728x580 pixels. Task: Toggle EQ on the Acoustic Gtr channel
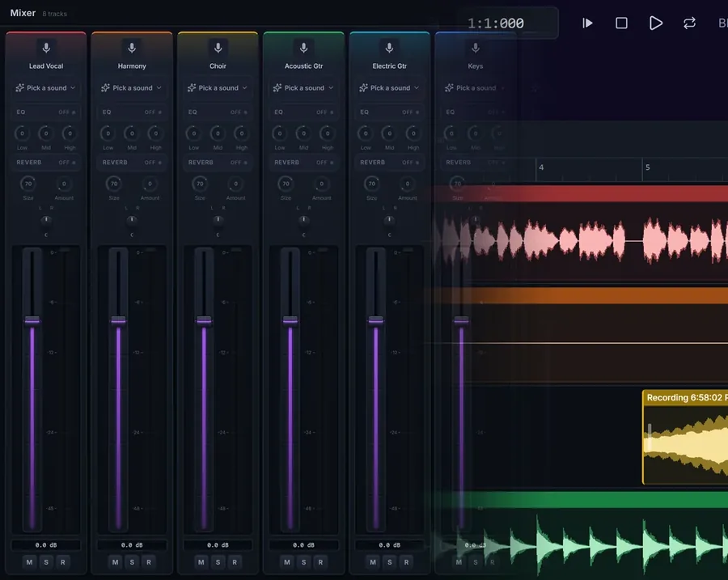324,112
